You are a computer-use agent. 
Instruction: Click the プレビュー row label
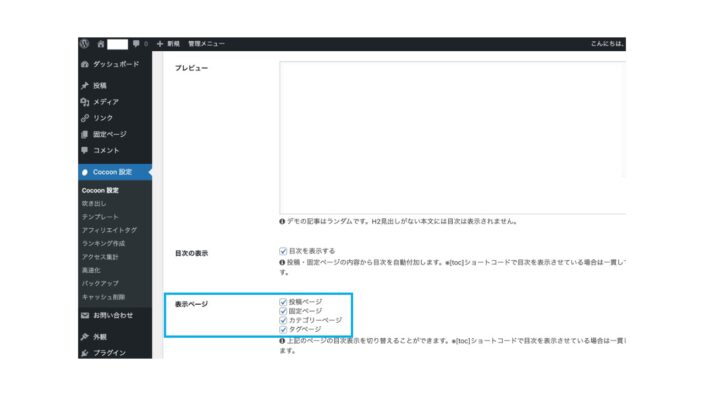(x=191, y=68)
